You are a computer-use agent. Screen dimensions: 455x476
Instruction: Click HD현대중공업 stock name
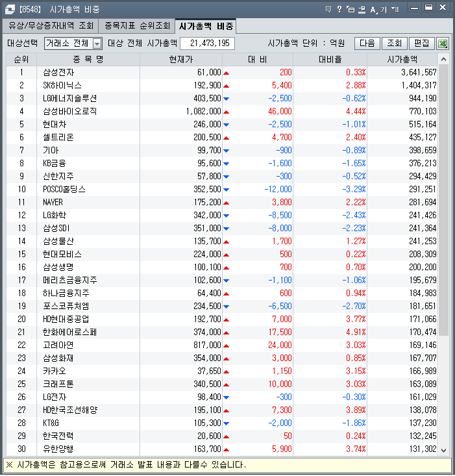pyautogui.click(x=66, y=319)
